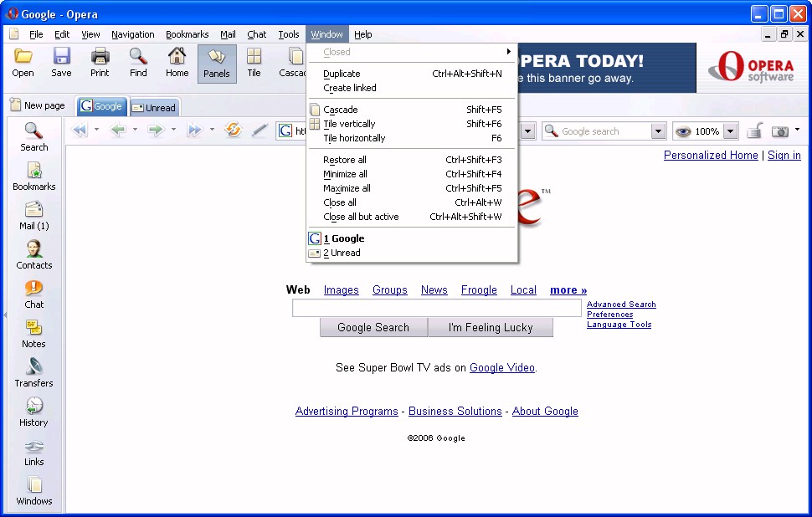
Task: Click the Print toolbar icon
Action: point(100,56)
